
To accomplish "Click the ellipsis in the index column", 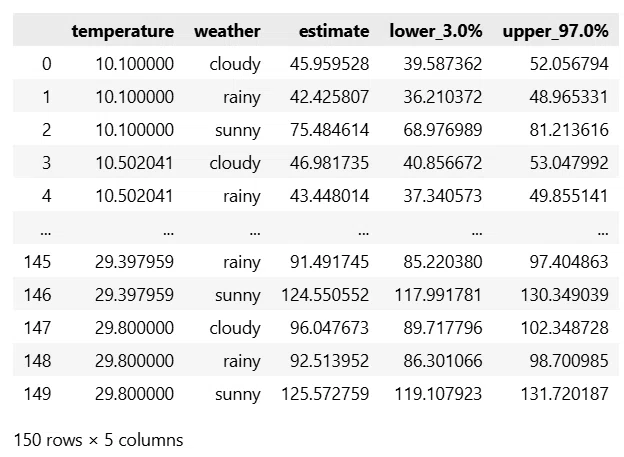I will (46, 232).
